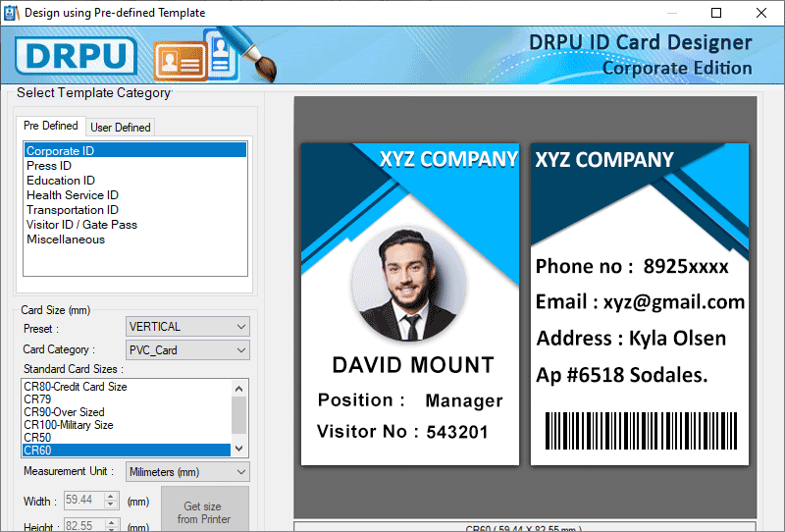This screenshot has height=532, width=785.
Task: Select Corporate ID template category
Action: coord(135,151)
